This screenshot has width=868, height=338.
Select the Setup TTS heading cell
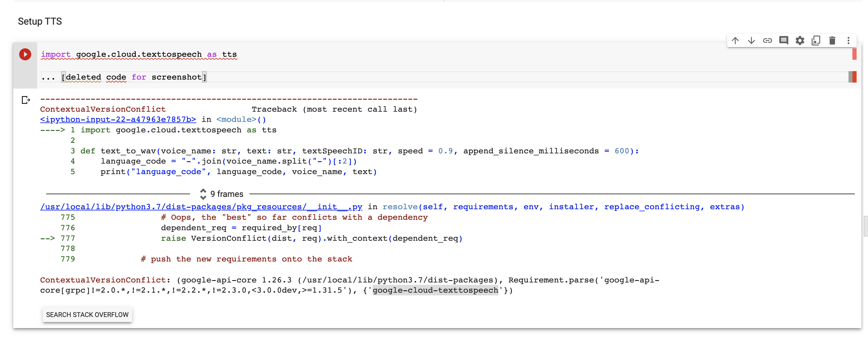pos(40,22)
